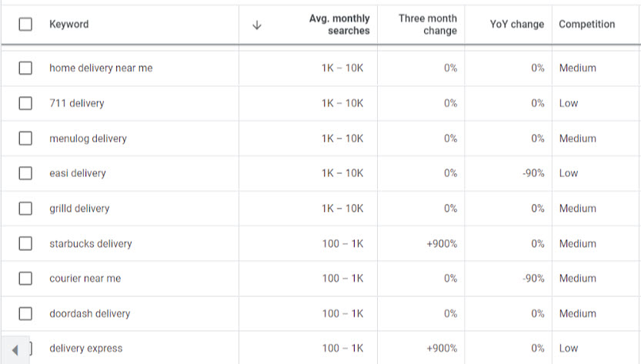Click the Competition column header

pos(586,25)
